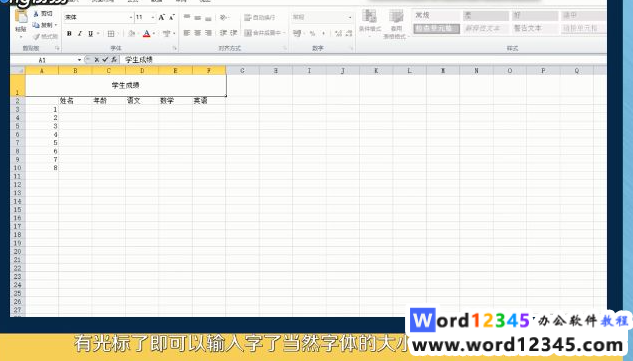Click the decrease indent icon
This screenshot has width=633, height=361.
pyautogui.click(x=223, y=33)
